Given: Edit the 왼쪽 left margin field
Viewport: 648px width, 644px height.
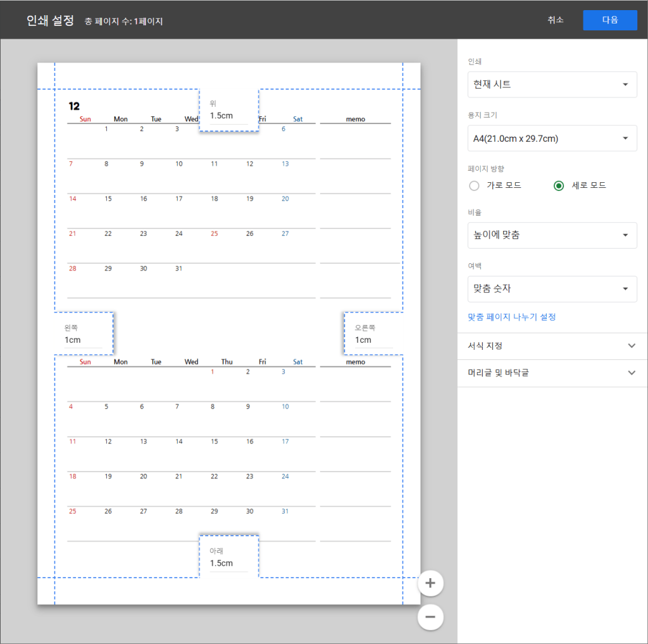Looking at the screenshot, I should (x=82, y=340).
